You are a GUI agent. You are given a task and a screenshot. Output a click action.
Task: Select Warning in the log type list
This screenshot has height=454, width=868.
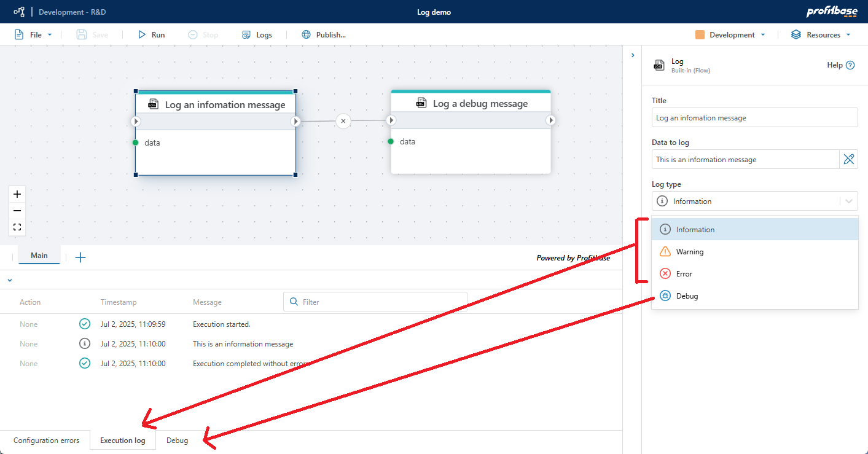[689, 252]
